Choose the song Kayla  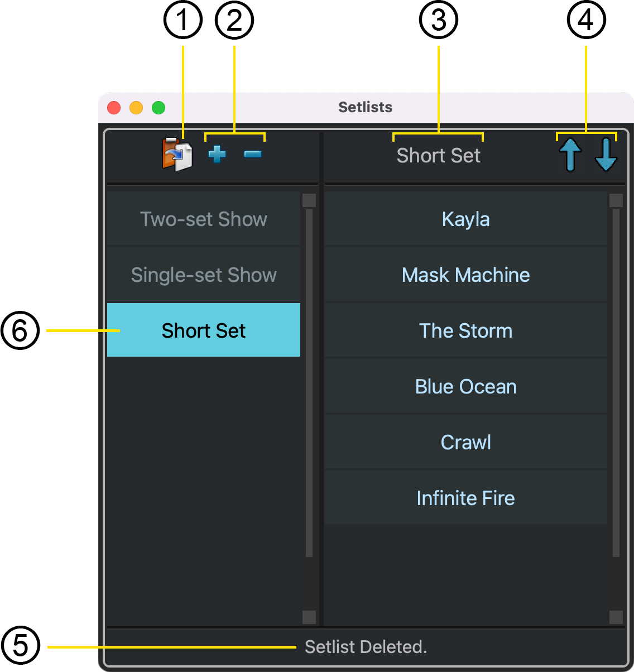[x=465, y=219]
